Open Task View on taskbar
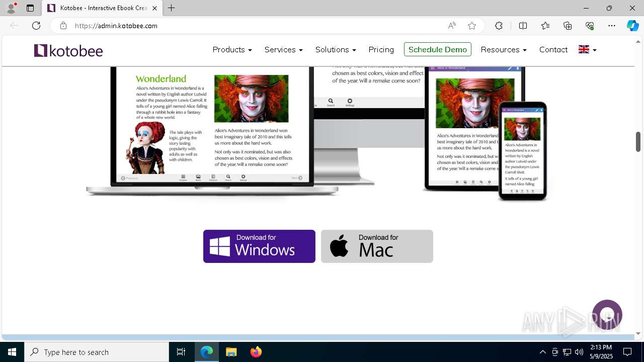This screenshot has height=362, width=644. (181, 352)
